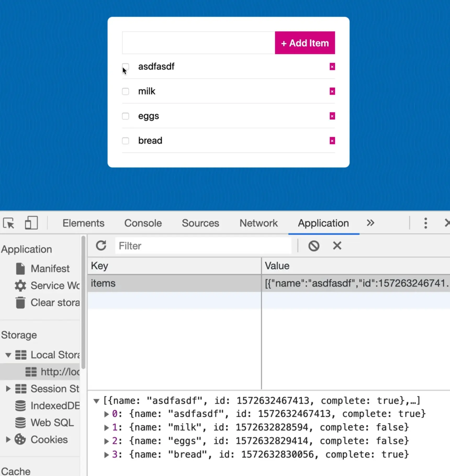Refresh the local storage table
The image size is (450, 476).
coord(101,246)
